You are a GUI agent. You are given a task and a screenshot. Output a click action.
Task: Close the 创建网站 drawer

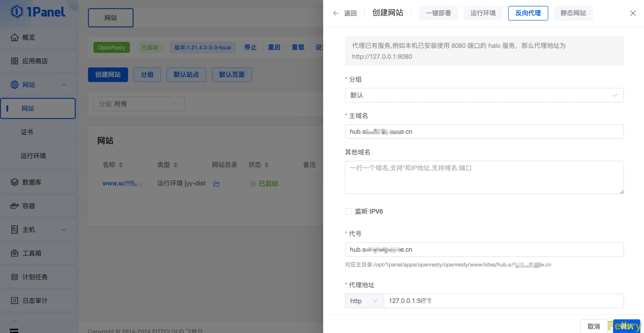[633, 13]
